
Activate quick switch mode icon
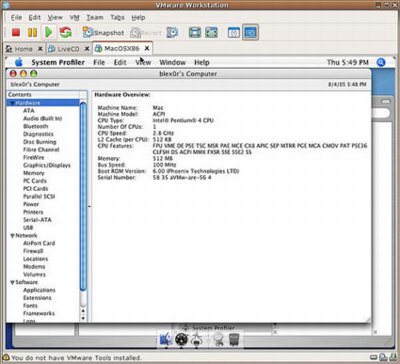click(x=211, y=32)
